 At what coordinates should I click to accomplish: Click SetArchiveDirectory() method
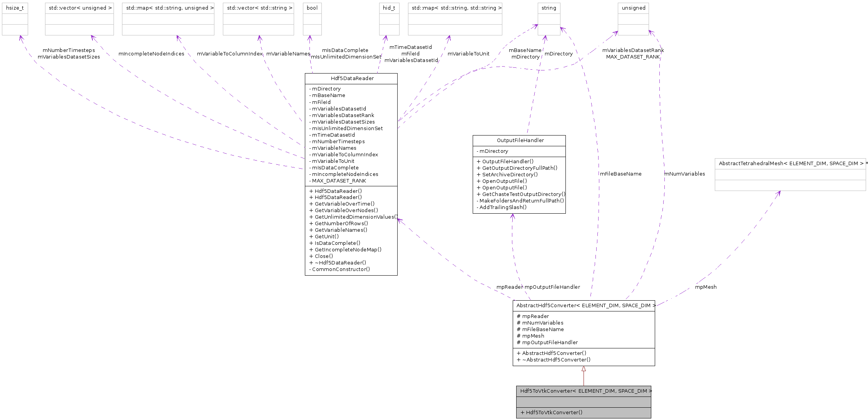coord(507,175)
